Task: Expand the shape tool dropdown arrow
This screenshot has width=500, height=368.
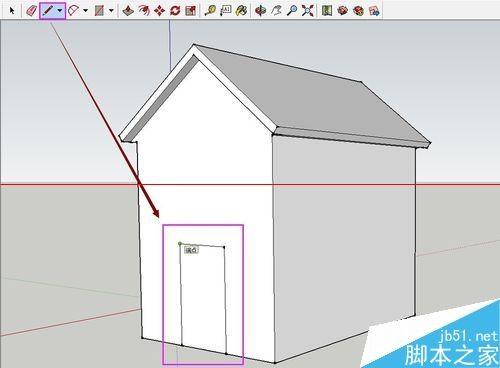Action: [x=111, y=11]
